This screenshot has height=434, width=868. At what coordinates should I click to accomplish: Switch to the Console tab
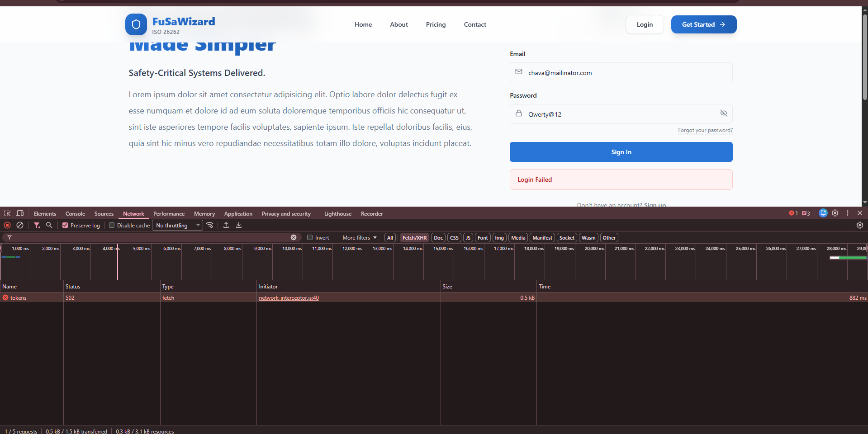coord(75,214)
